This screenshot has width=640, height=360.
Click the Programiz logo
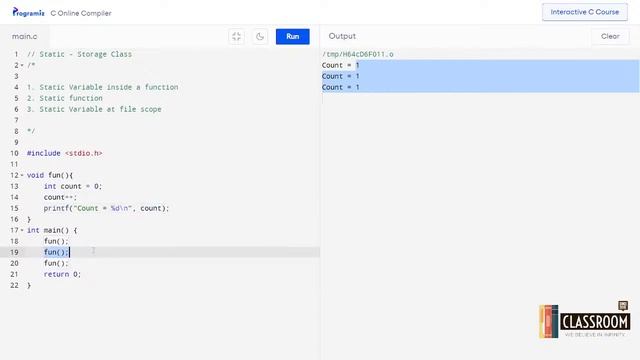click(28, 12)
